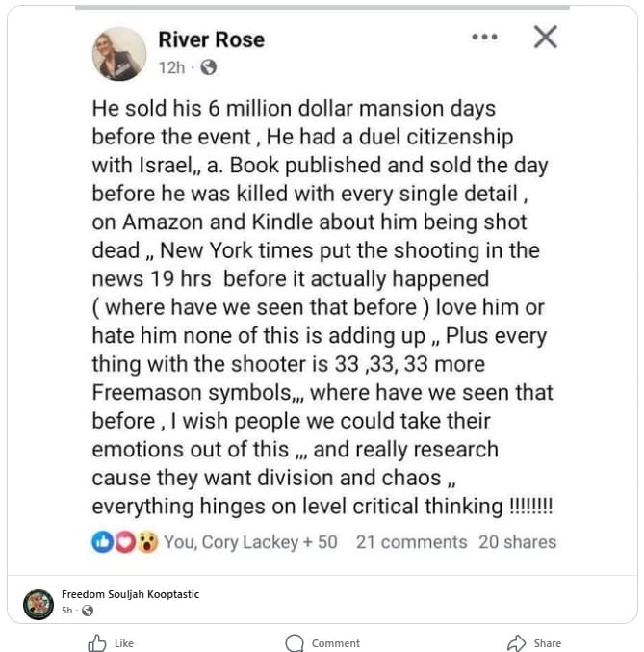Click the red heart reaction icon
Screen dimensions: 644x652
pos(124,541)
